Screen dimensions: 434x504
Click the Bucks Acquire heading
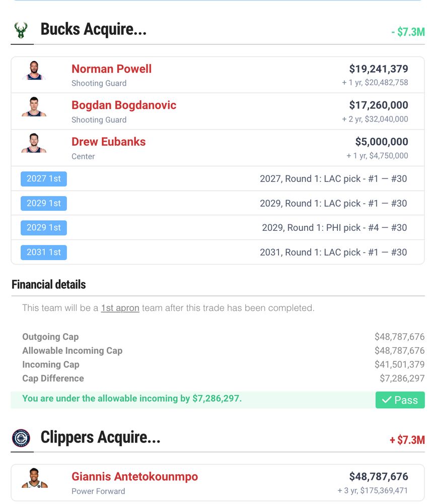pyautogui.click(x=94, y=29)
